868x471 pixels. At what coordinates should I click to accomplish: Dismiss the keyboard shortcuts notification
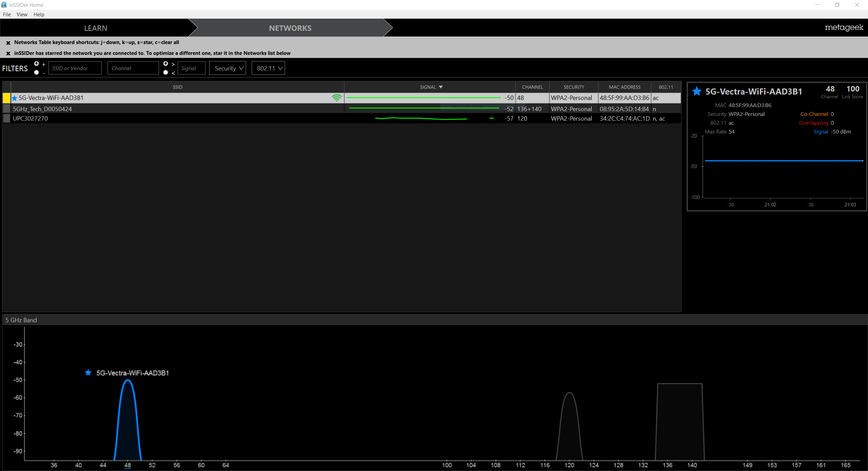pos(8,43)
